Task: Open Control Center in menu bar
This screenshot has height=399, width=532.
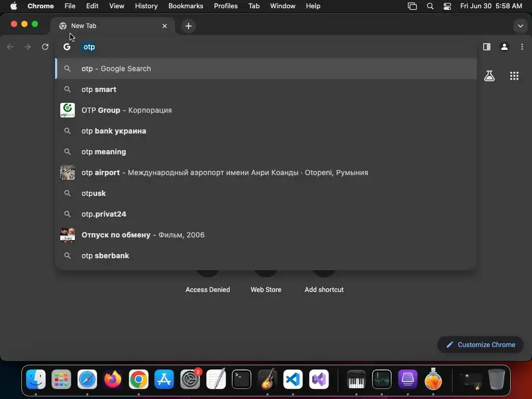Action: (x=447, y=6)
